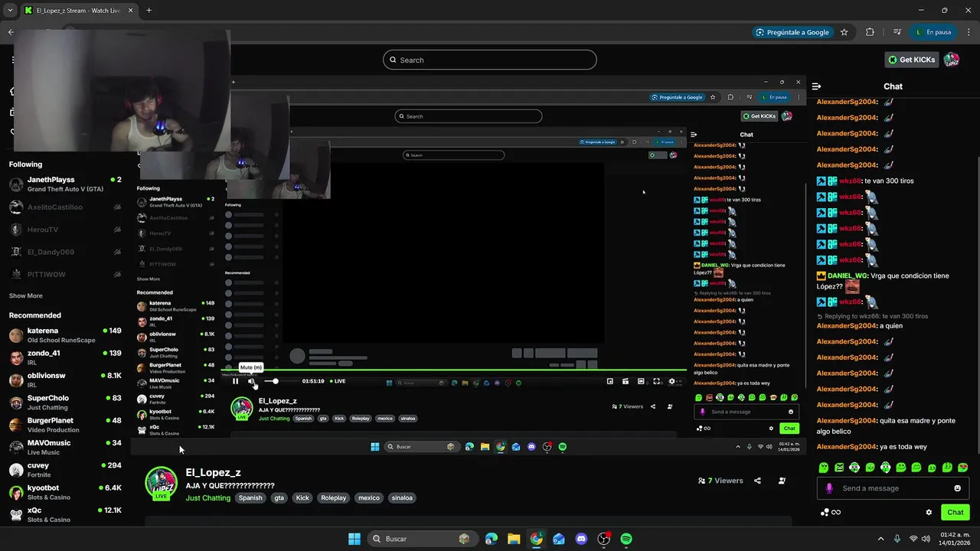The height and width of the screenshot is (551, 980).
Task: Open a new browser tab
Action: pos(149,10)
